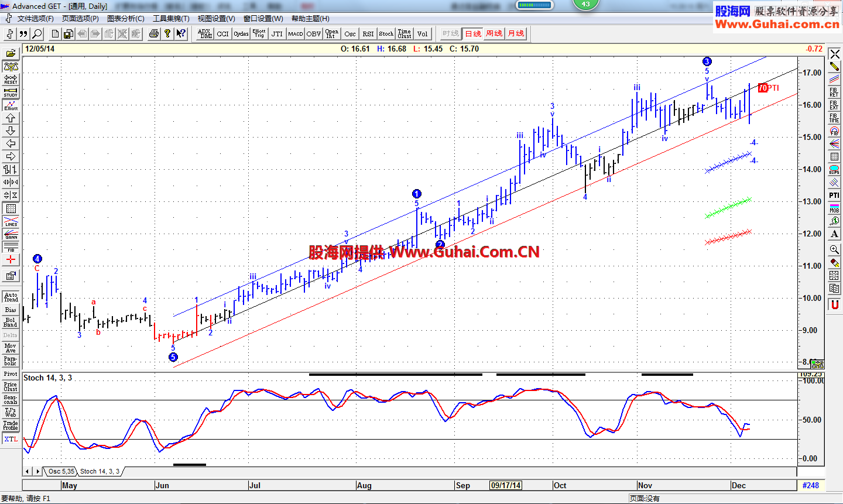843x504 pixels.
Task: Choose the FIB EXT extension tool
Action: point(834,105)
